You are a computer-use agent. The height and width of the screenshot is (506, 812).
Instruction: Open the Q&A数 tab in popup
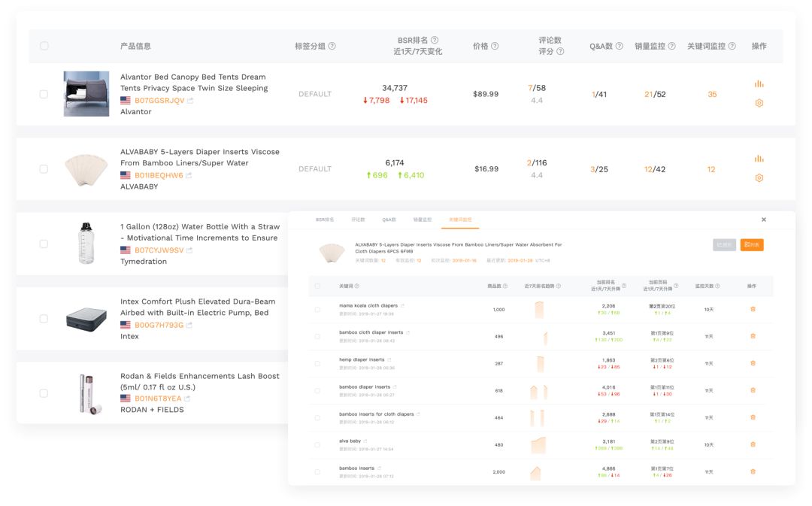tap(389, 220)
